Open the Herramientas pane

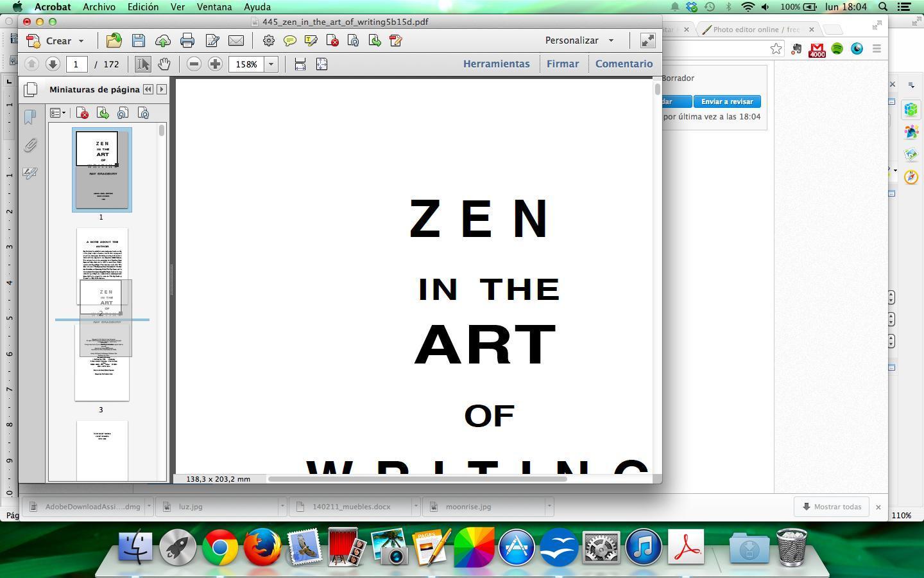(496, 64)
